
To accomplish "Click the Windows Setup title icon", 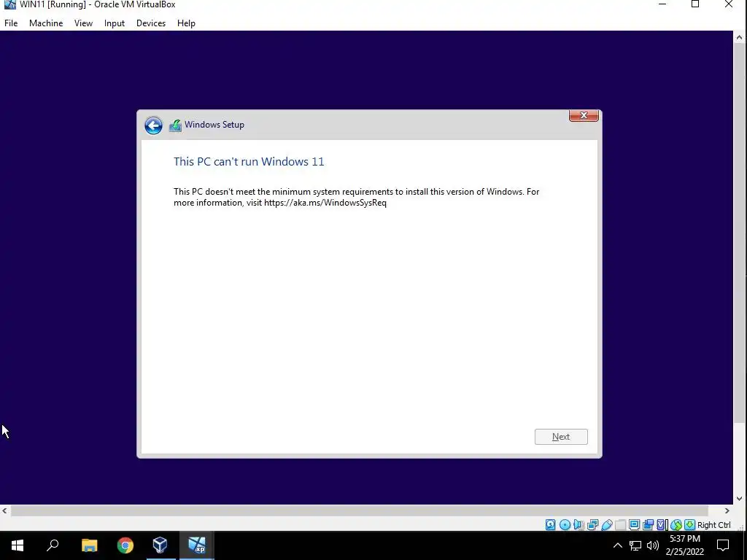I will (x=175, y=125).
